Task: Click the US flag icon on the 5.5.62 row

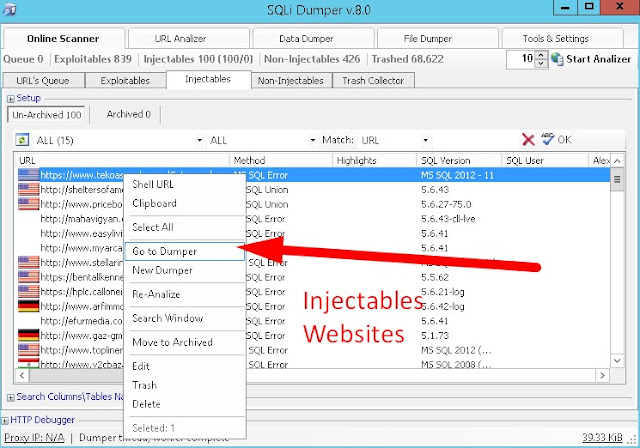Action: click(29, 277)
